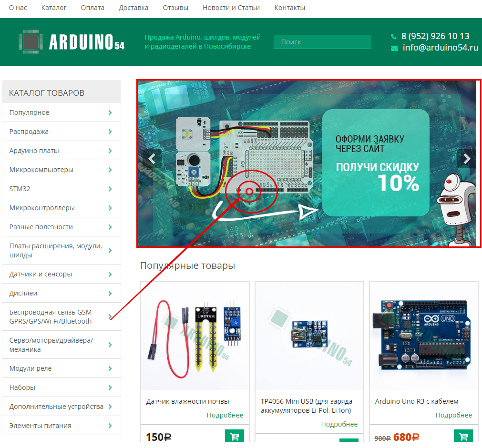
Task: Click the green envelope email icon
Action: pyautogui.click(x=394, y=48)
